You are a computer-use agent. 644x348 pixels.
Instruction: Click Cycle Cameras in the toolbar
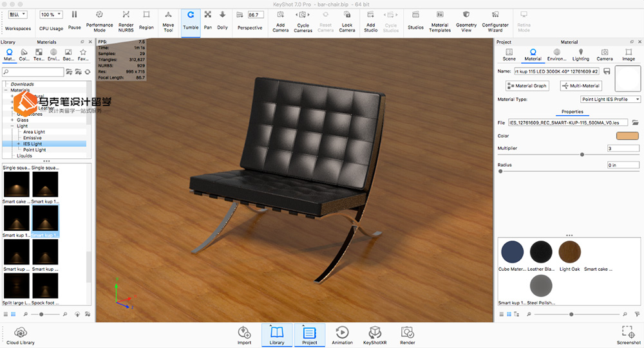[303, 21]
